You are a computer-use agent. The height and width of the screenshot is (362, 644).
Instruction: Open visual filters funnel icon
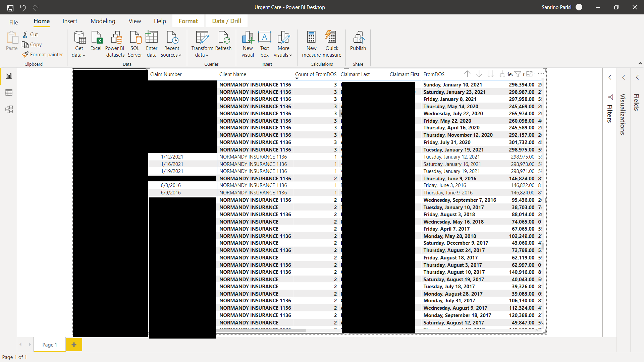518,74
